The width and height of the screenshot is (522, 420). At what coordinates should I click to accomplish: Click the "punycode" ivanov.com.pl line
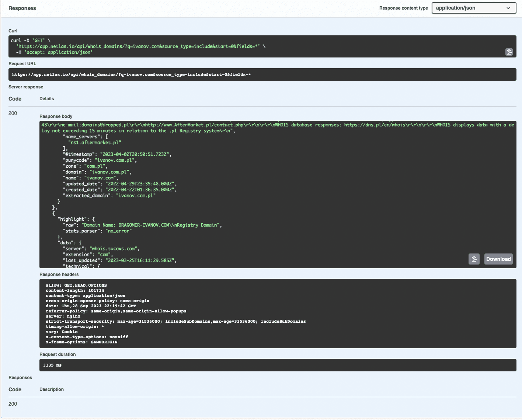(x=100, y=160)
